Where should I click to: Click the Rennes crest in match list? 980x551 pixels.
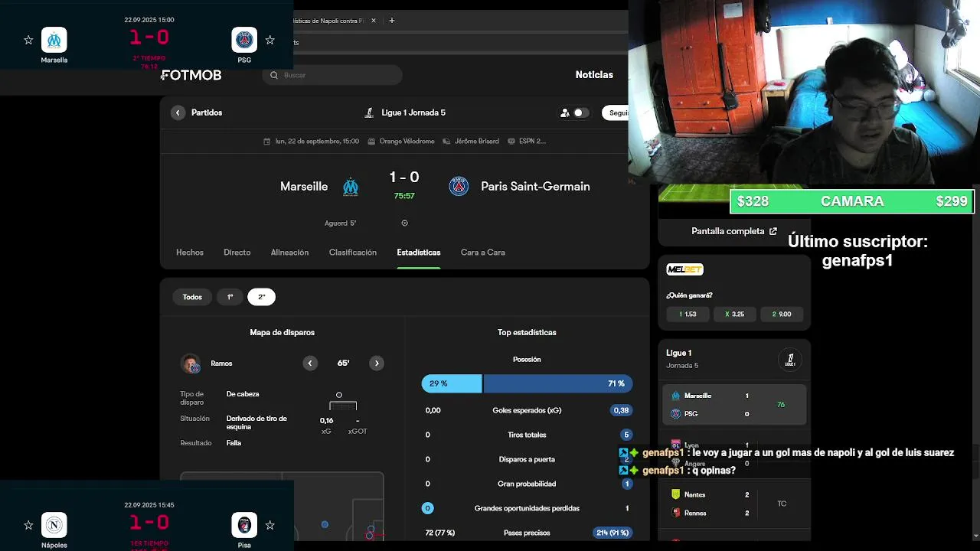coord(675,513)
